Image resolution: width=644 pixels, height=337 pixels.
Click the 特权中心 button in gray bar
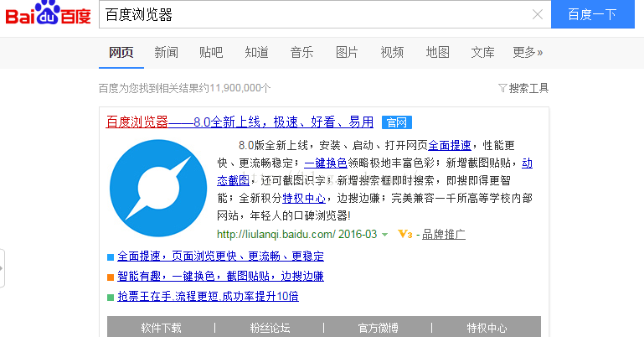tap(487, 328)
